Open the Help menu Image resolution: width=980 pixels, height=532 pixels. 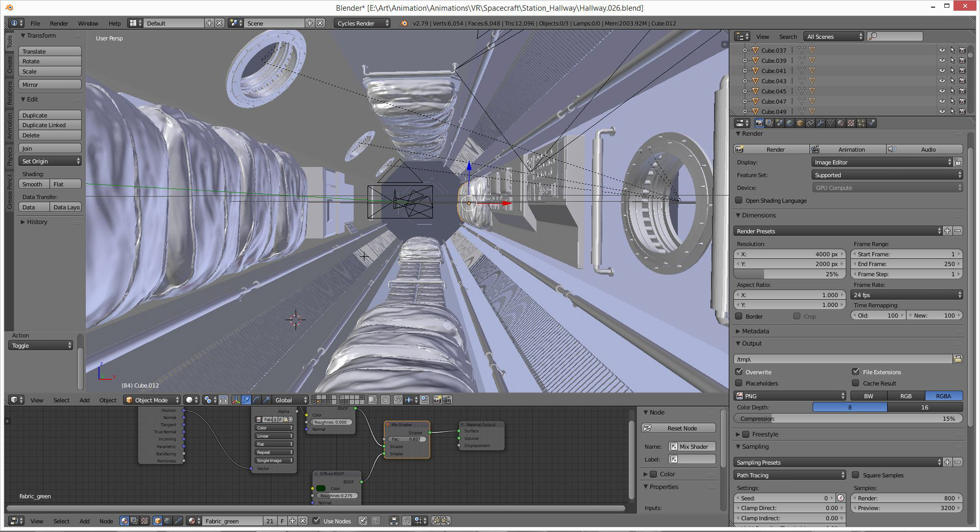click(114, 23)
